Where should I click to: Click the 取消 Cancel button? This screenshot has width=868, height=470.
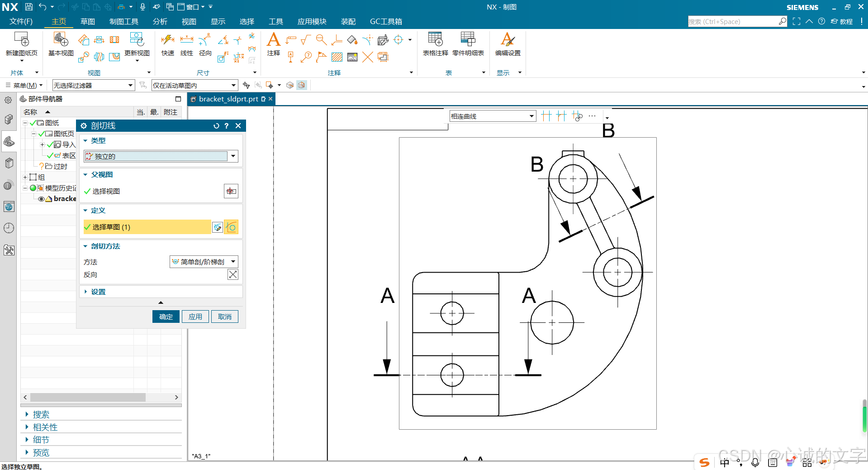pyautogui.click(x=225, y=317)
